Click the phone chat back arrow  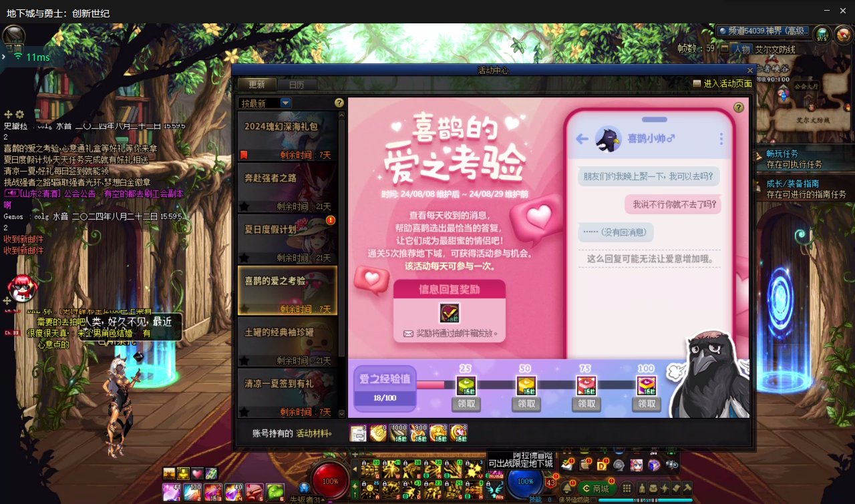coord(582,139)
